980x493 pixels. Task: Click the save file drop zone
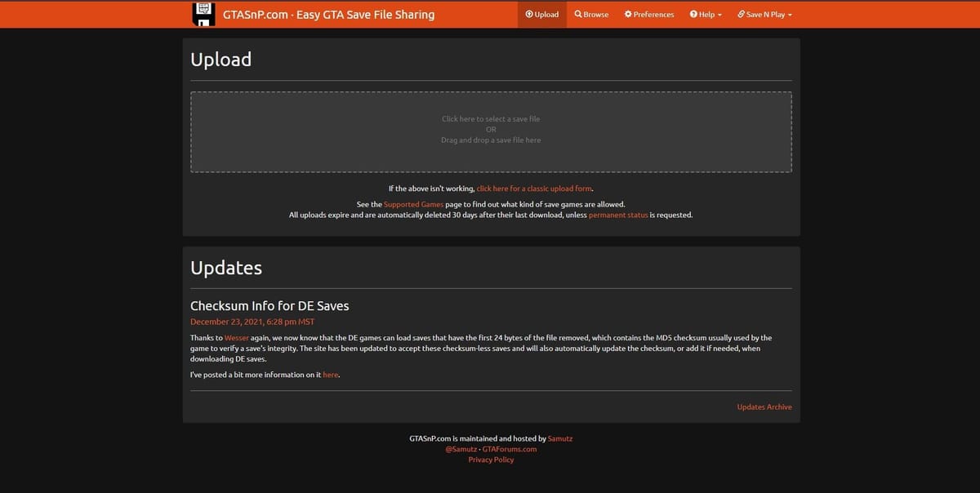pyautogui.click(x=491, y=131)
